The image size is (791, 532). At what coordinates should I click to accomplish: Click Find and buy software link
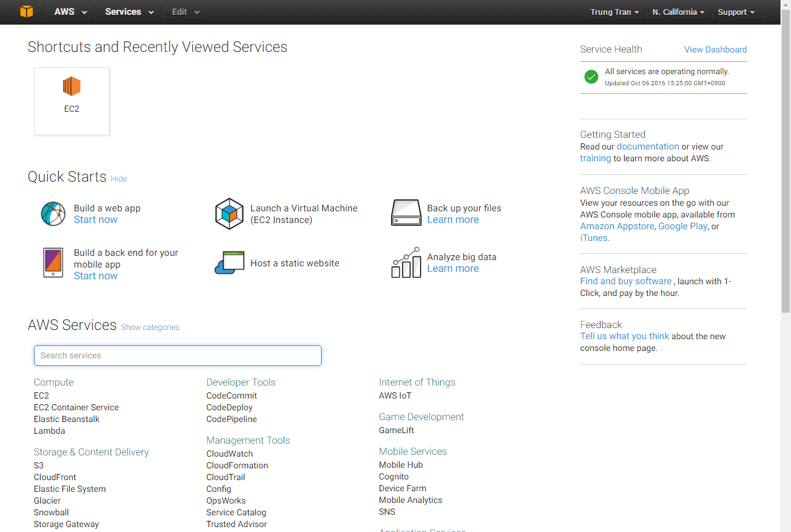tap(626, 281)
